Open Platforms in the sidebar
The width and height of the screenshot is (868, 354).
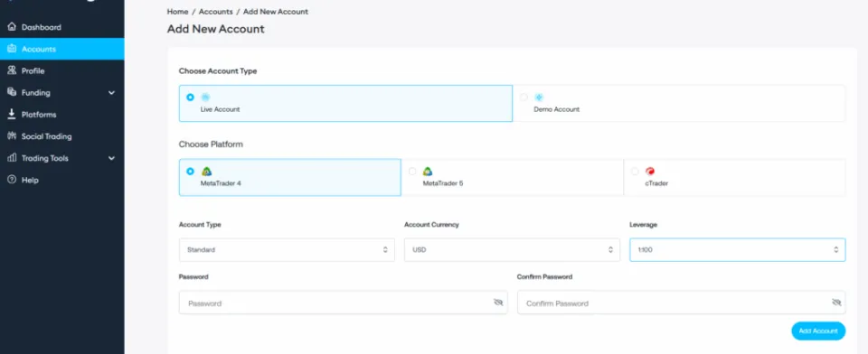(x=62, y=115)
